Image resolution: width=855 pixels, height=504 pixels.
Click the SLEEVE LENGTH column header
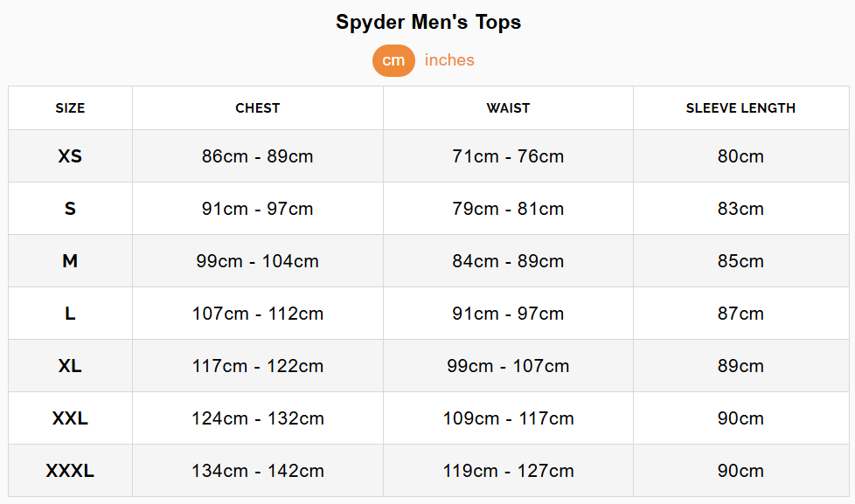click(x=740, y=108)
